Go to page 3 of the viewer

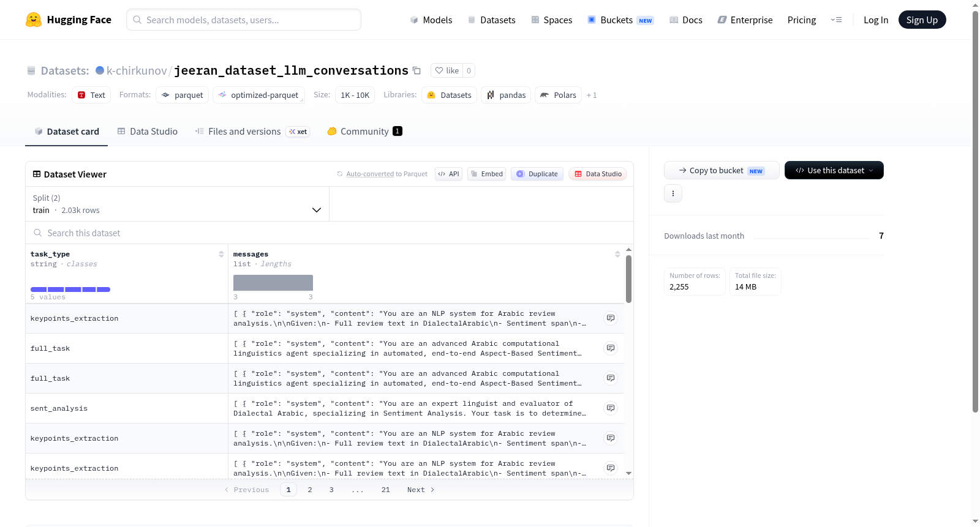point(331,490)
